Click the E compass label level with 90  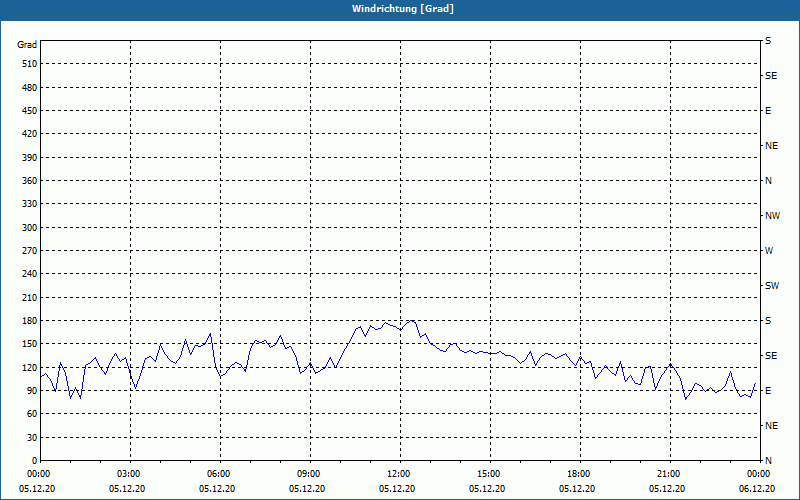click(x=768, y=391)
